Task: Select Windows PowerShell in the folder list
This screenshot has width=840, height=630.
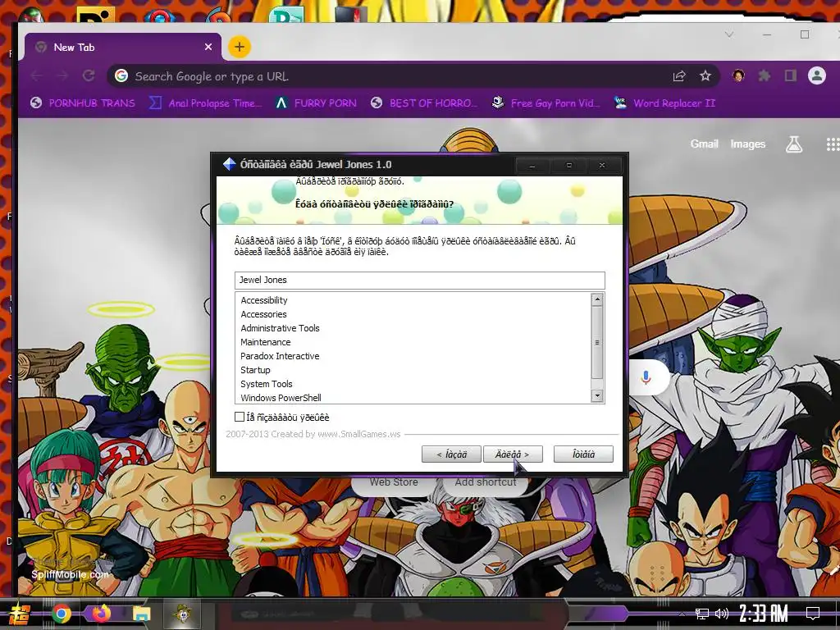Action: pyautogui.click(x=281, y=398)
